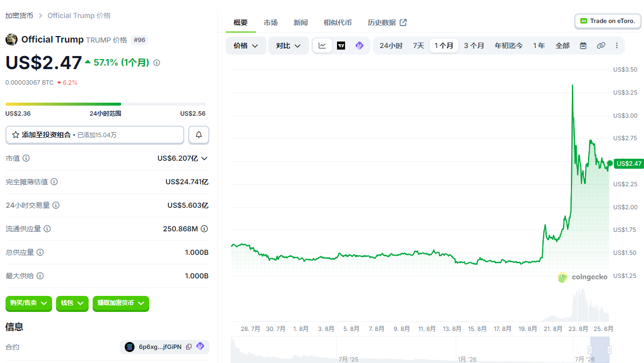Screen dimensions: 644x363
Task: Select the 3个月 time range
Action: click(474, 46)
